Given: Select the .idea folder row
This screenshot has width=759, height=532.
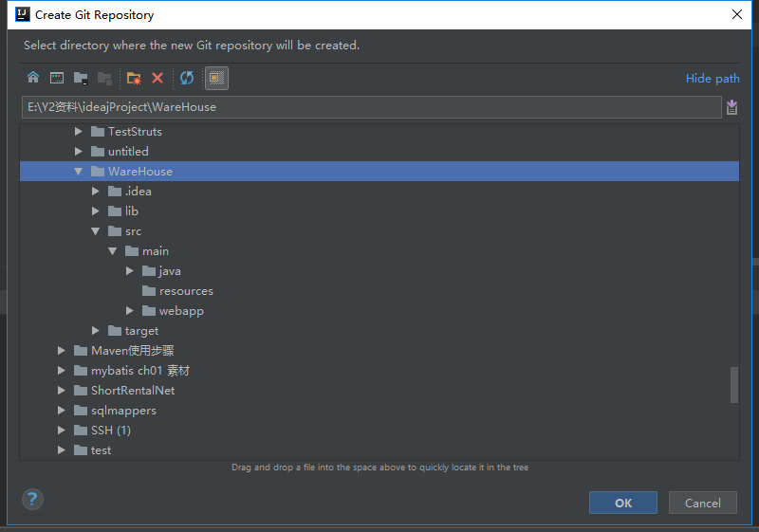Looking at the screenshot, I should [x=379, y=192].
